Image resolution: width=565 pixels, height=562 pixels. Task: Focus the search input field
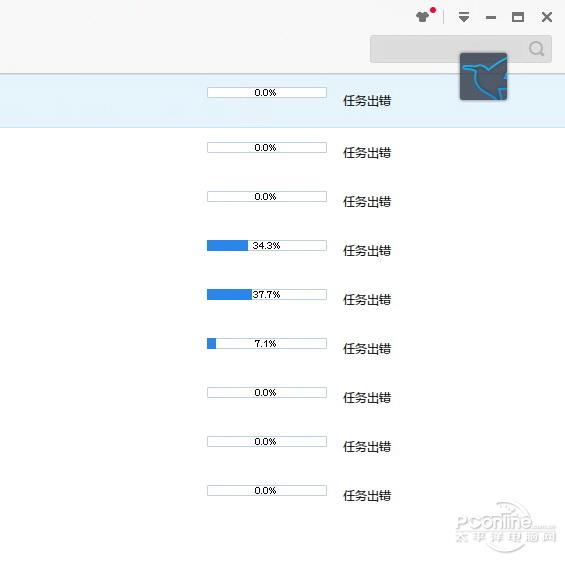[447, 49]
